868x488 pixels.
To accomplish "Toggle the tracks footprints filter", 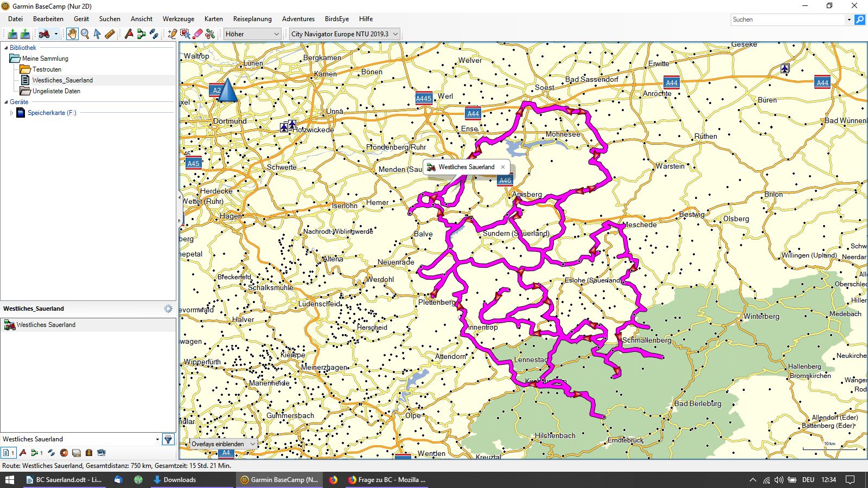I will click(x=52, y=453).
